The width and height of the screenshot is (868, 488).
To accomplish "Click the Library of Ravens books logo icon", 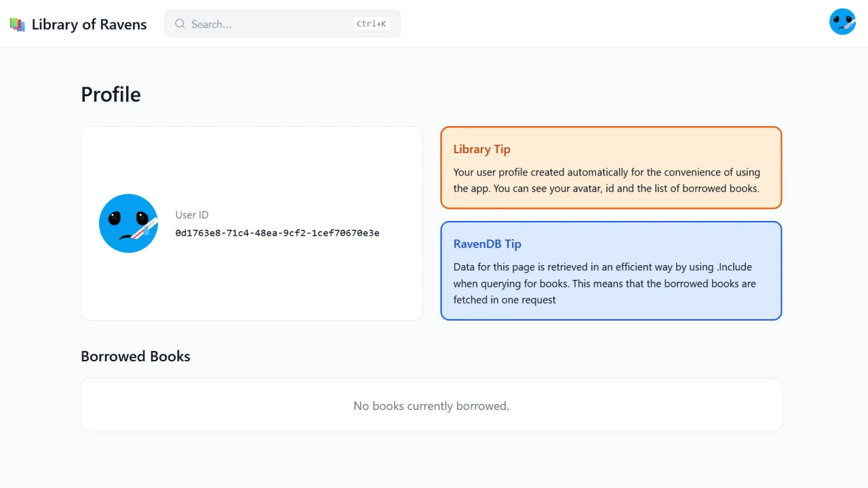I will (x=18, y=24).
